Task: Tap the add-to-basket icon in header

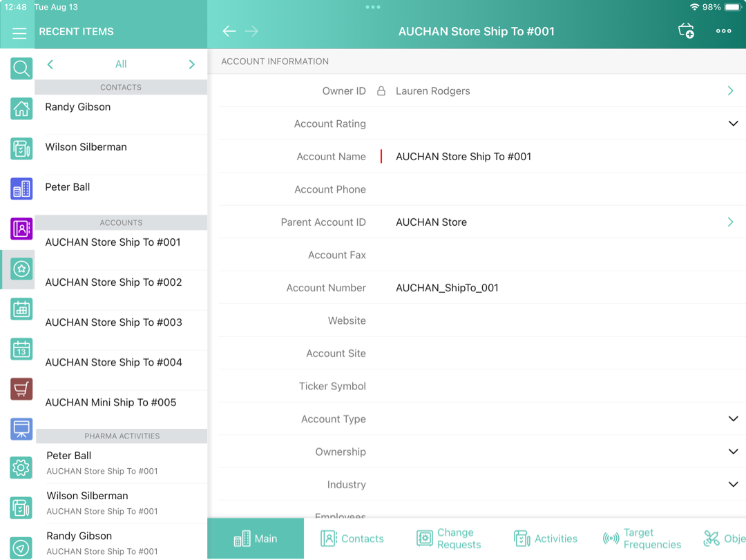Action: (x=686, y=31)
